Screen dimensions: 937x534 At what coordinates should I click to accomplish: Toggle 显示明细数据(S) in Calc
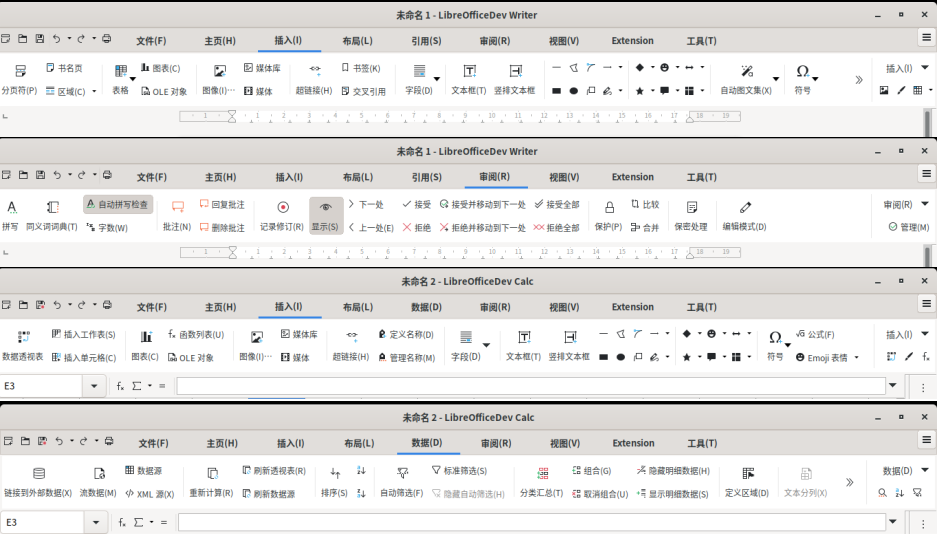tap(672, 494)
